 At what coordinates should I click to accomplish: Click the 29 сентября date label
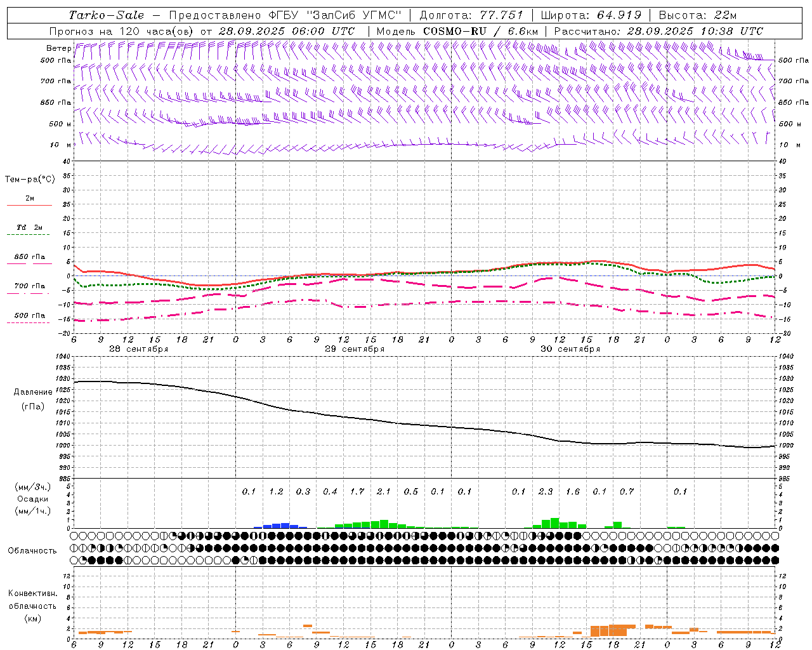click(x=355, y=349)
